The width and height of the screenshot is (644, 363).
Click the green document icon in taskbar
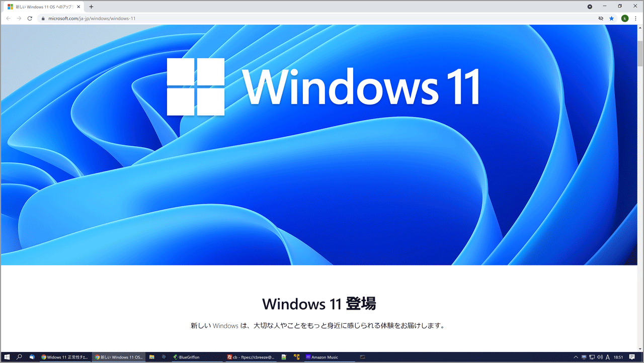284,357
